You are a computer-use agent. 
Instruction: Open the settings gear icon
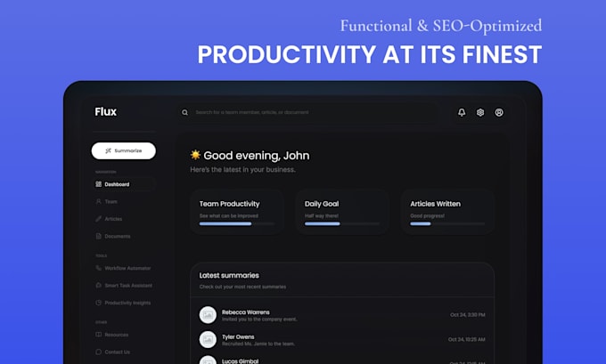pyautogui.click(x=480, y=112)
